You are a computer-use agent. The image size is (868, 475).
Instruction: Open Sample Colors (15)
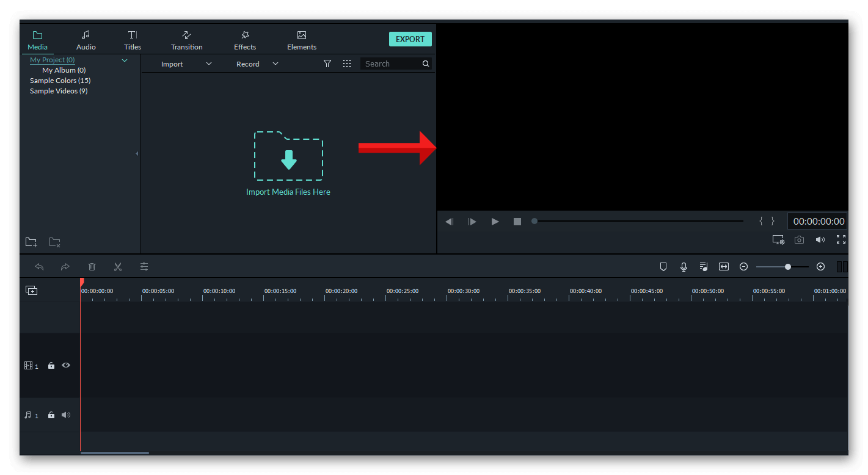tap(60, 81)
